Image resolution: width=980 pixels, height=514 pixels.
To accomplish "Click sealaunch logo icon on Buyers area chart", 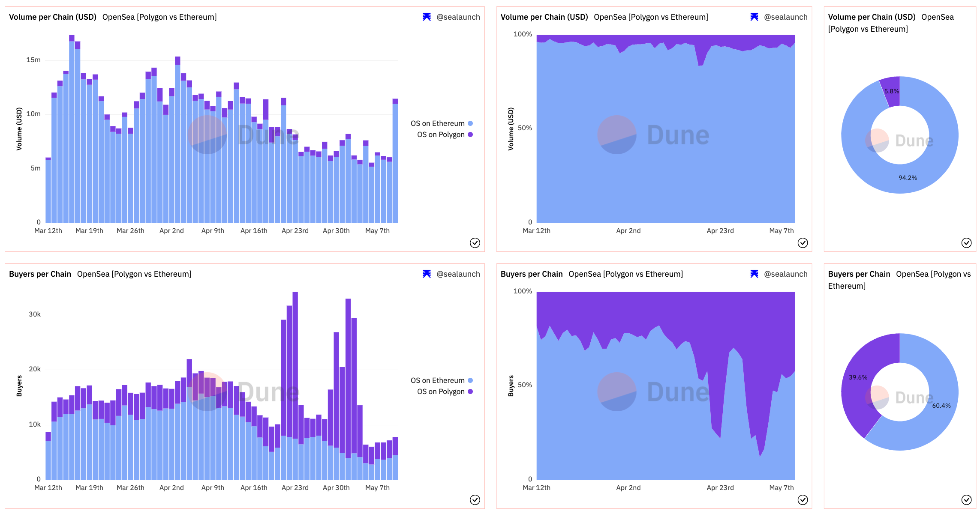I will point(754,274).
